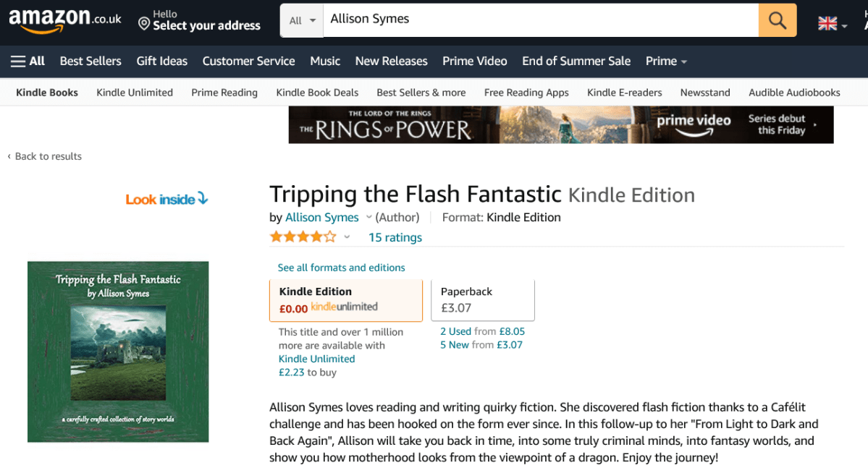Screen dimensions: 868x473
Task: Open the hamburger All menu
Action: [x=28, y=61]
